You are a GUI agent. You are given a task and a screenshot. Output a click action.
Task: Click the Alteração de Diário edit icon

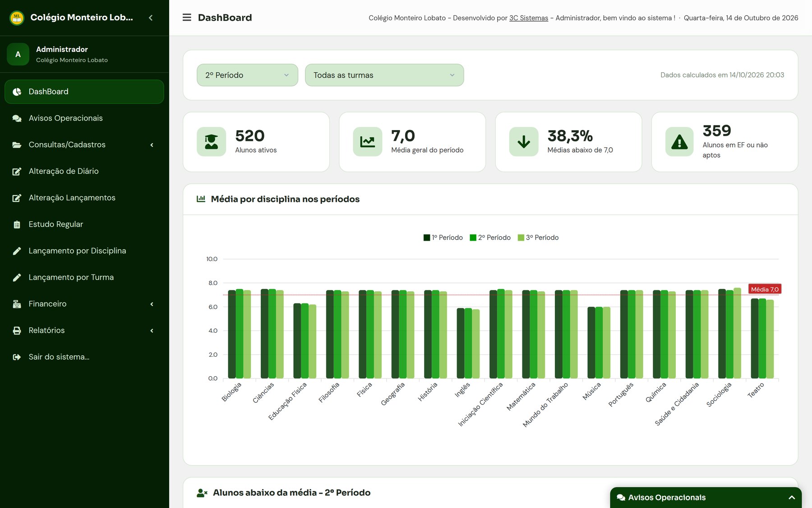[17, 172]
